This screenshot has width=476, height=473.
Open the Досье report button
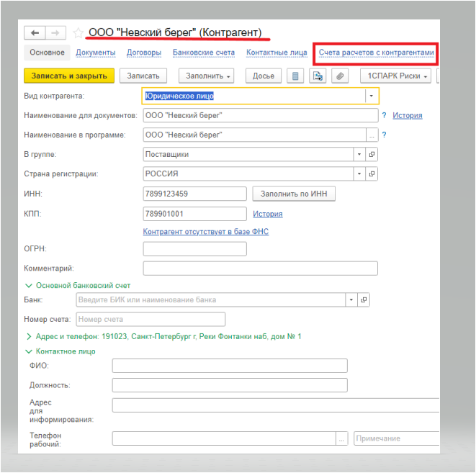click(x=264, y=76)
